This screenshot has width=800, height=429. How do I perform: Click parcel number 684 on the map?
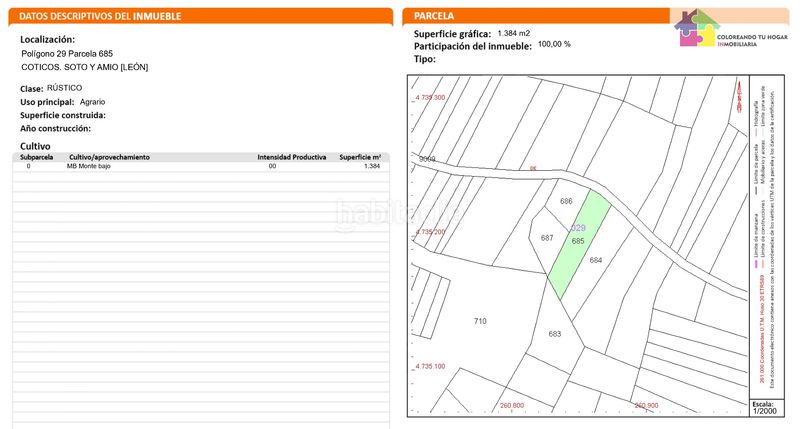596,260
